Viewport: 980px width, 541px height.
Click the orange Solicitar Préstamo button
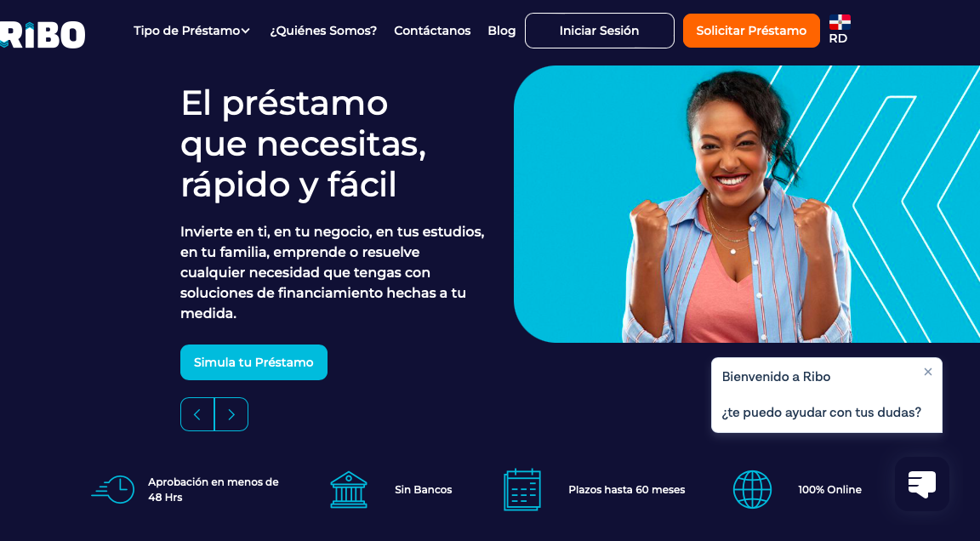[x=751, y=31]
